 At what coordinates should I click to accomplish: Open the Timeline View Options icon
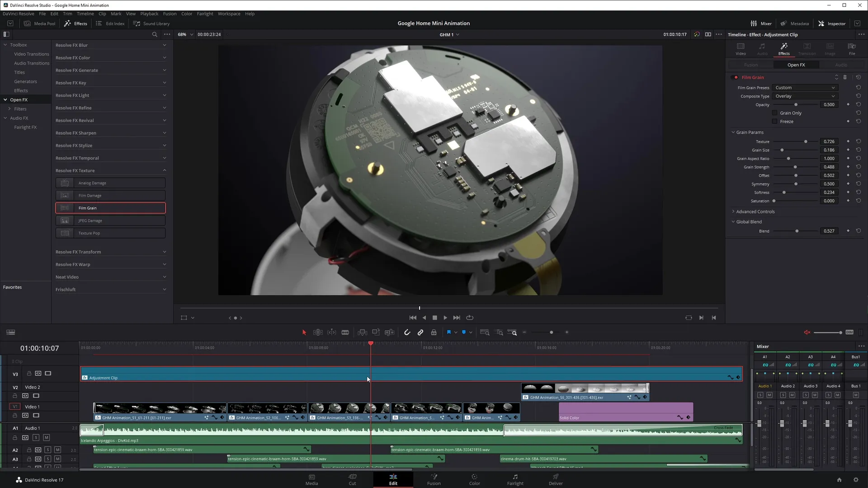tap(11, 333)
